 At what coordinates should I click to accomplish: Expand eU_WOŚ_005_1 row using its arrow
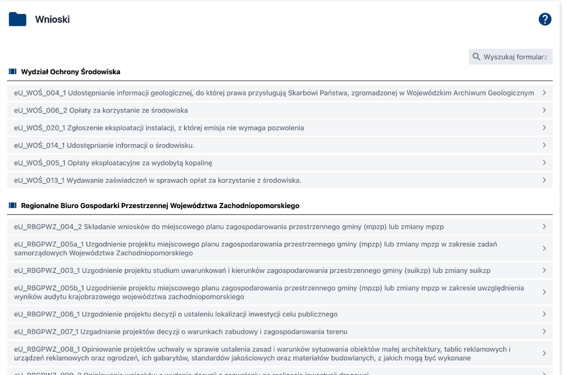[544, 163]
